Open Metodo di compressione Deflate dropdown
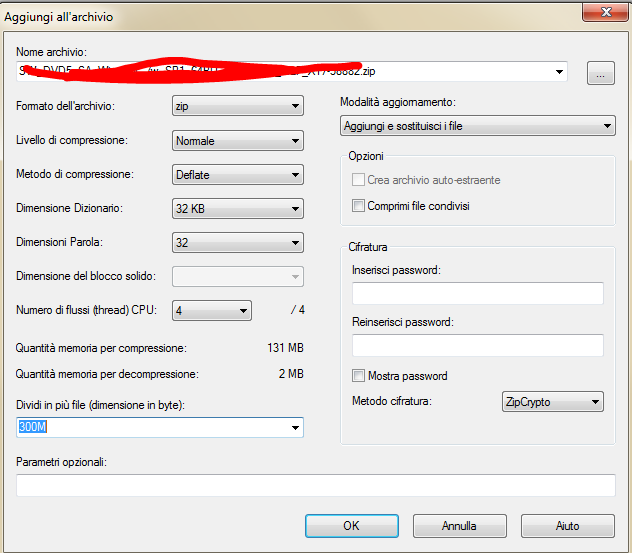The height and width of the screenshot is (553, 632). coord(238,175)
